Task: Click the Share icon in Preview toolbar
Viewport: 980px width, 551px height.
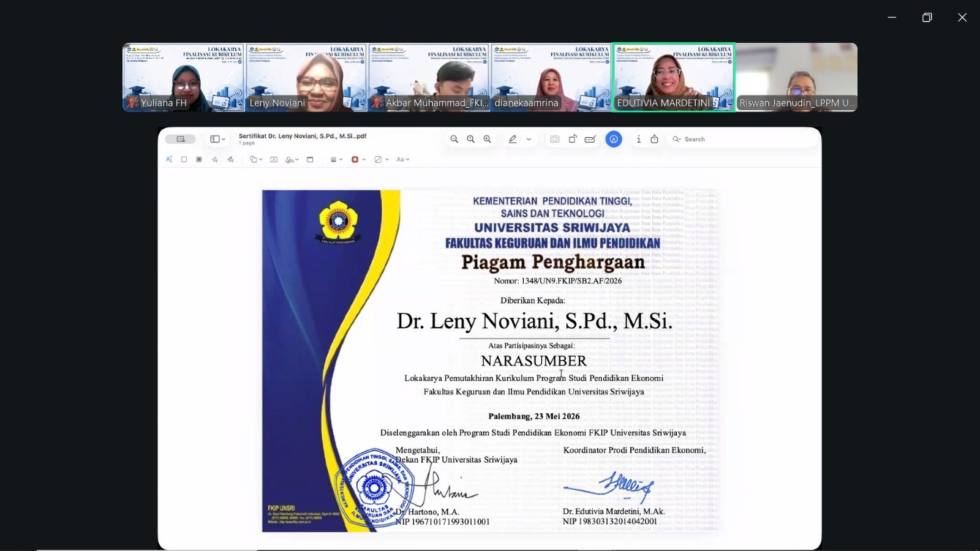Action: coord(654,139)
